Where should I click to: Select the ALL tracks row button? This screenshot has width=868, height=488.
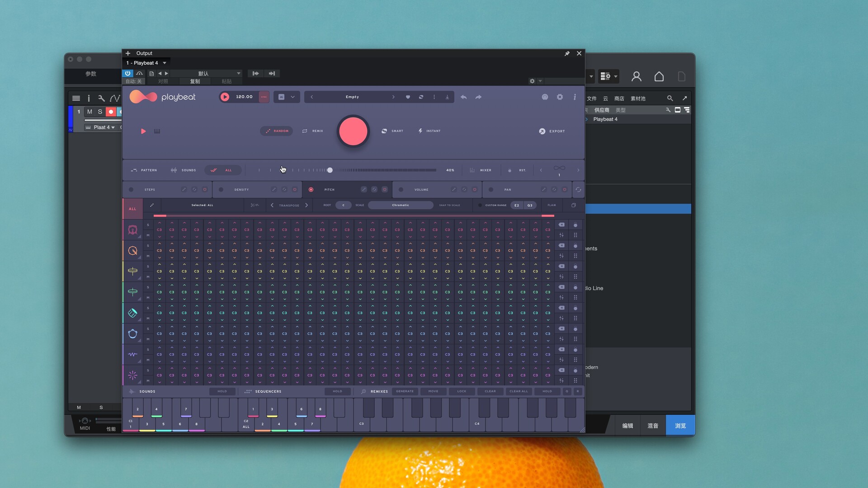point(132,209)
